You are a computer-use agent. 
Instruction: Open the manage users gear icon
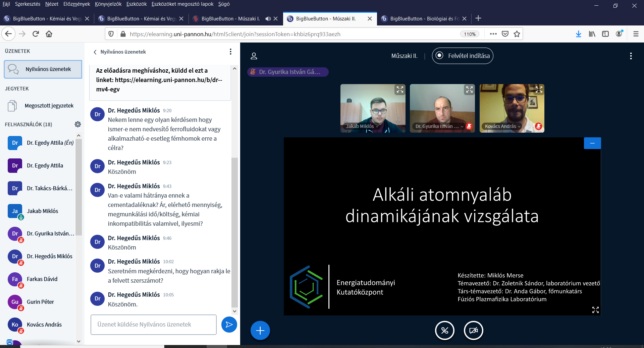(x=78, y=124)
